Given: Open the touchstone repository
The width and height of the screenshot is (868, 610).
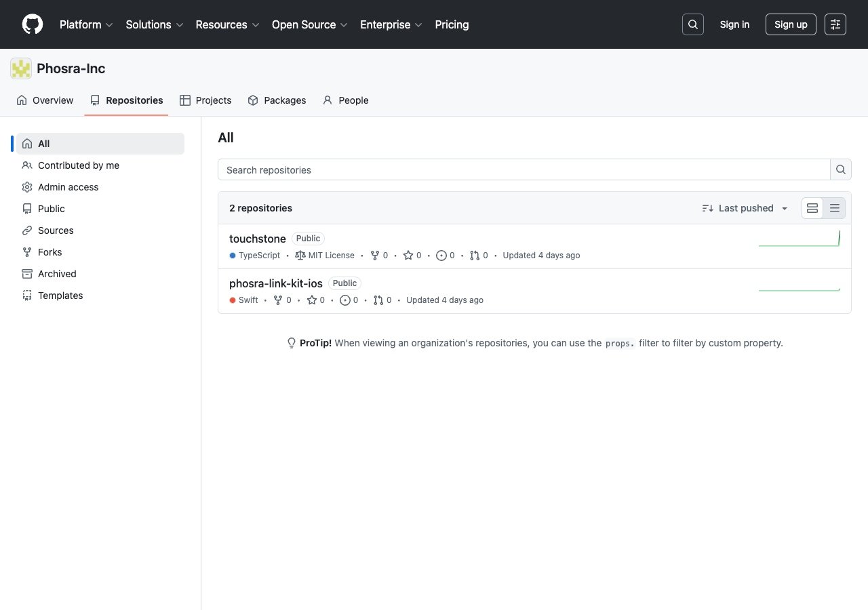Looking at the screenshot, I should (258, 239).
